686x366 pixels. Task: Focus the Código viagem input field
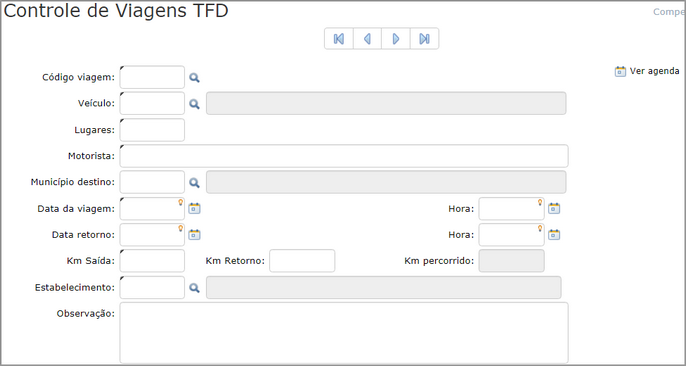point(152,77)
